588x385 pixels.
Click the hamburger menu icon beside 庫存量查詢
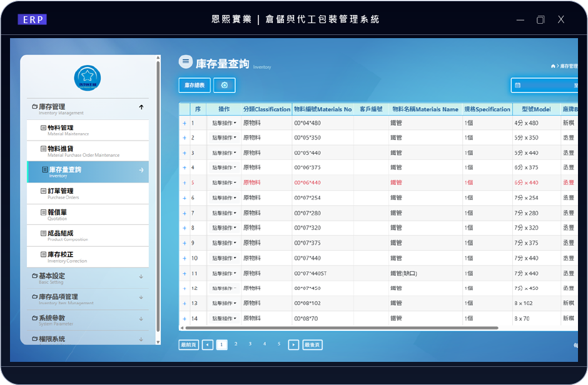click(185, 61)
